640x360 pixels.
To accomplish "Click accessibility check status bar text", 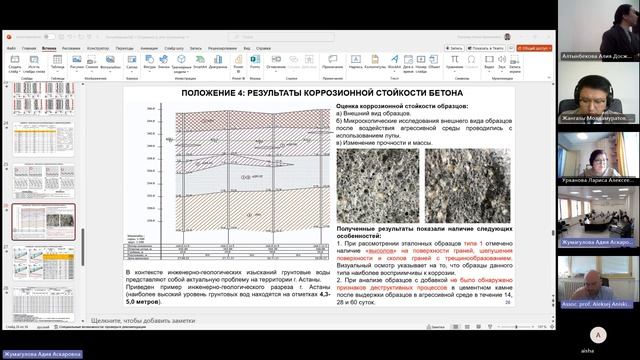I will [x=100, y=327].
